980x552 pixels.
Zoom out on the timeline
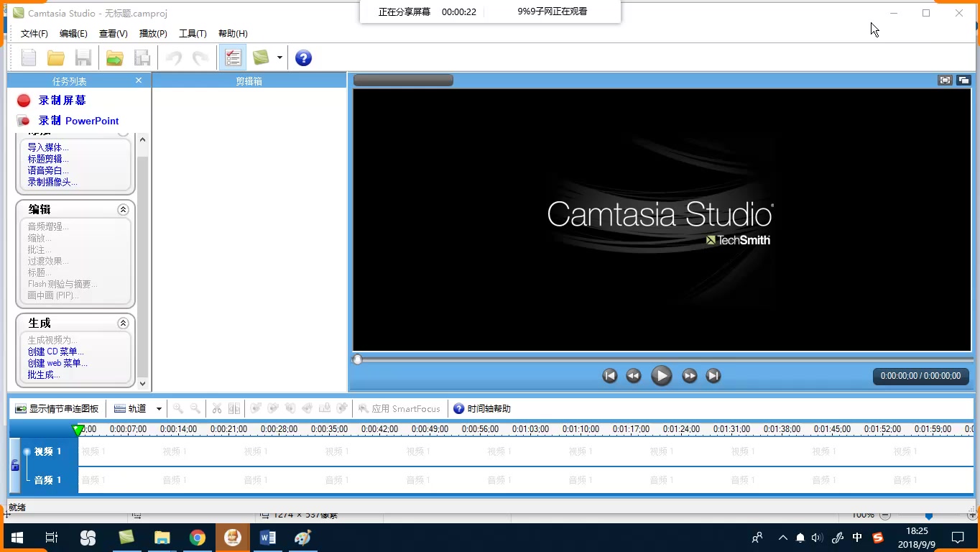[195, 409]
